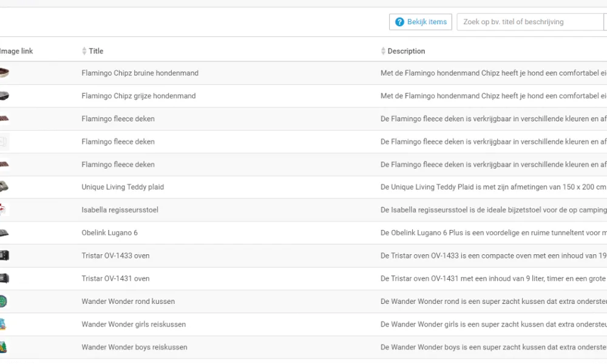This screenshot has width=607, height=364.
Task: Open the brown Flamingo Chipz dog bed thumbnail
Action: tap(4, 73)
